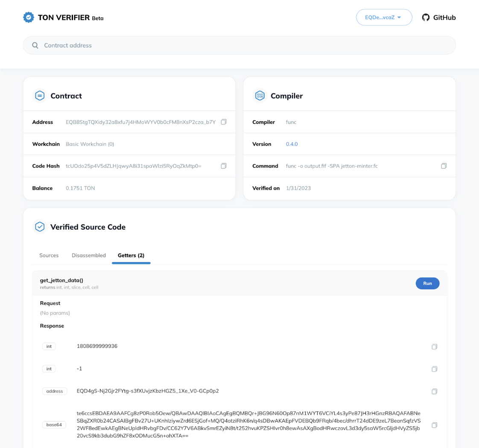
Task: Click inside the Contract address search field
Action: (x=171, y=45)
